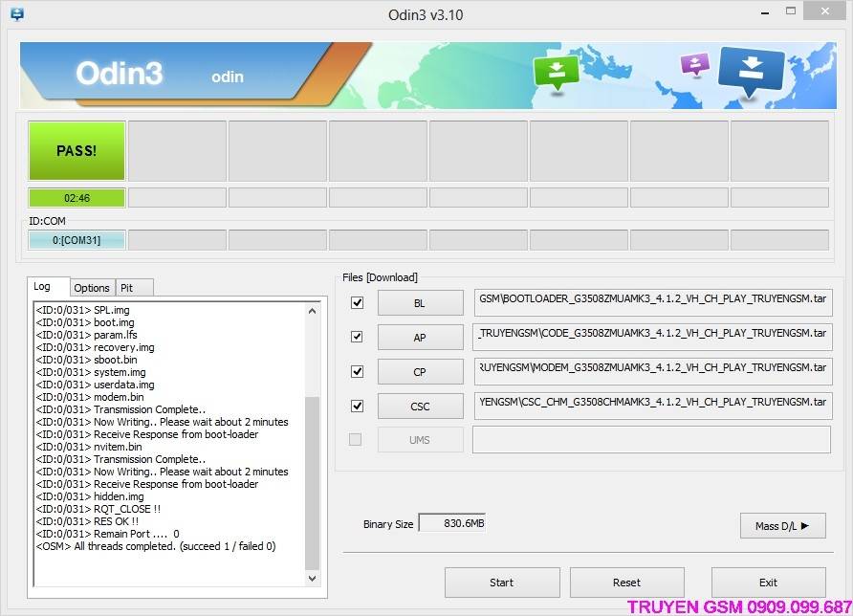The width and height of the screenshot is (853, 616).
Task: Click the 'Remain Port .... 0' log line
Action: pos(108,534)
